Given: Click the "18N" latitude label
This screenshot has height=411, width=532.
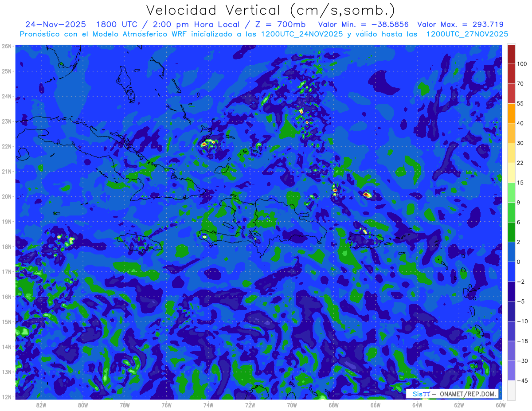Looking at the screenshot, I should click(x=6, y=247).
